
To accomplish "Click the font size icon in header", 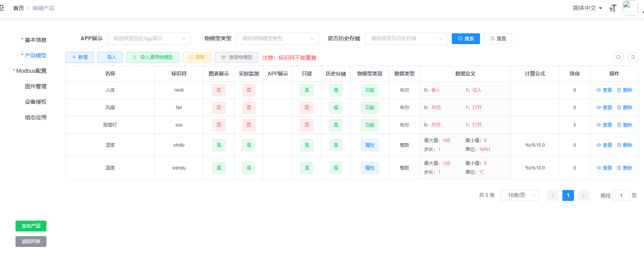I will pos(613,8).
